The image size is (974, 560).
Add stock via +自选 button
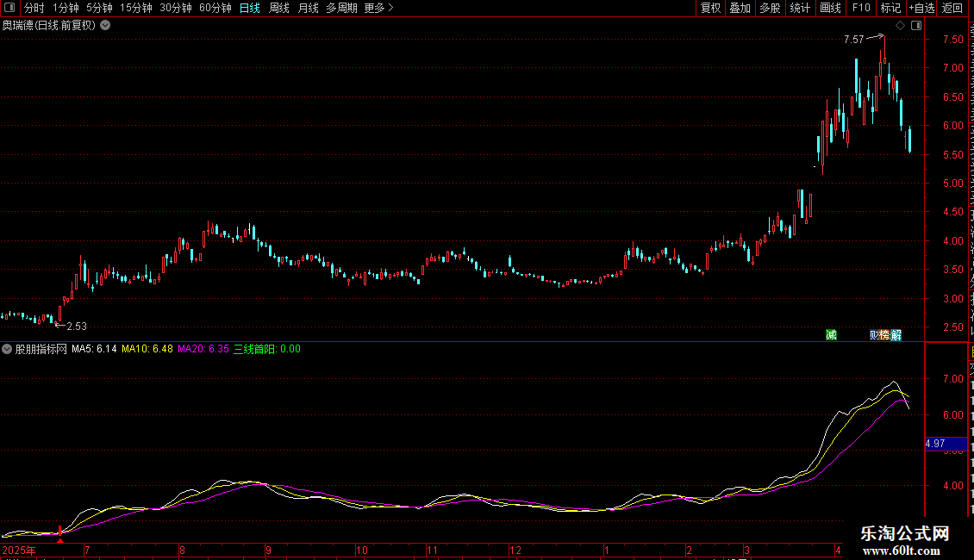coord(921,8)
